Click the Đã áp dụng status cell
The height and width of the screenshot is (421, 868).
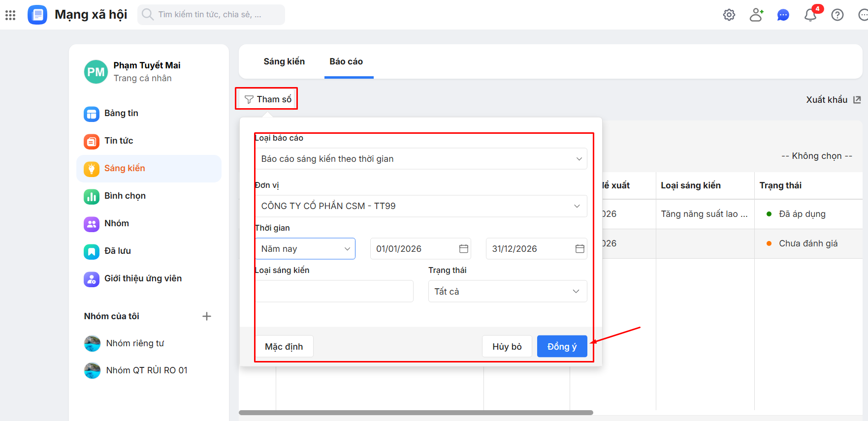tap(802, 214)
